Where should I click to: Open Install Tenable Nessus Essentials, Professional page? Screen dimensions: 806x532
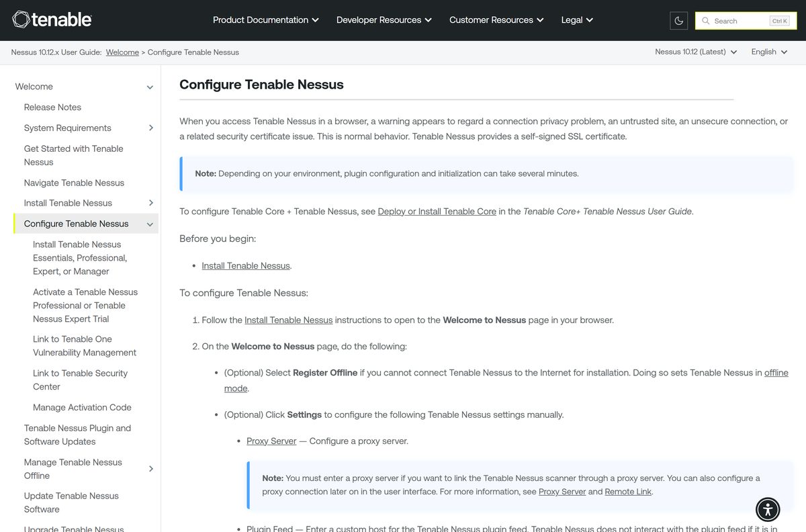point(80,258)
